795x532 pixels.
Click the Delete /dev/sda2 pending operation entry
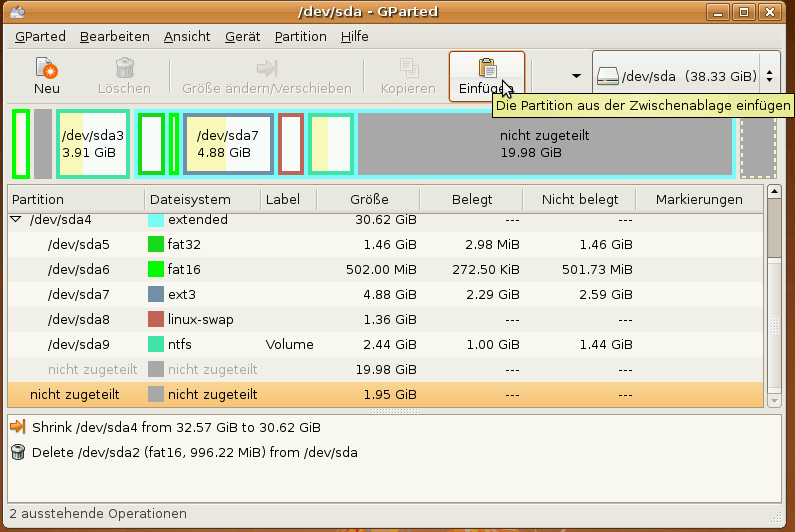(x=194, y=452)
